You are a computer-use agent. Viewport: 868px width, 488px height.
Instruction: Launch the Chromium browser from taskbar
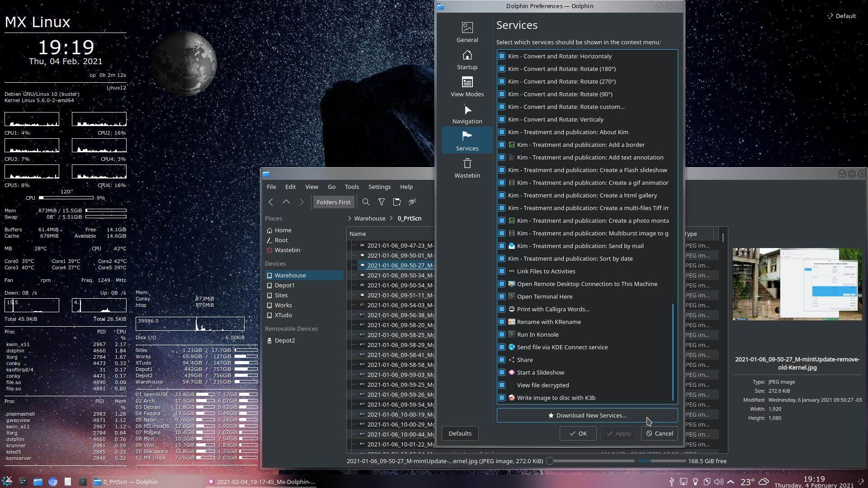coord(53,482)
